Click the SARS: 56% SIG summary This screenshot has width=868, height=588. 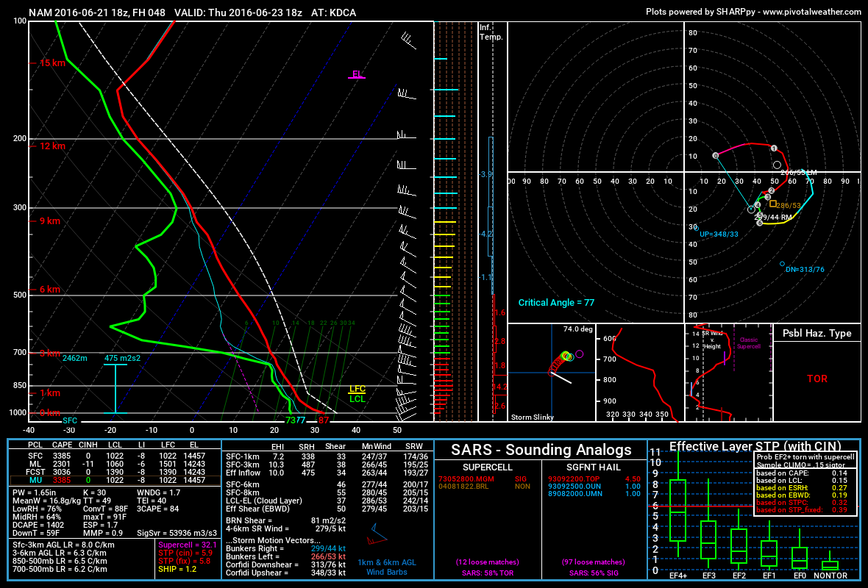click(x=593, y=573)
